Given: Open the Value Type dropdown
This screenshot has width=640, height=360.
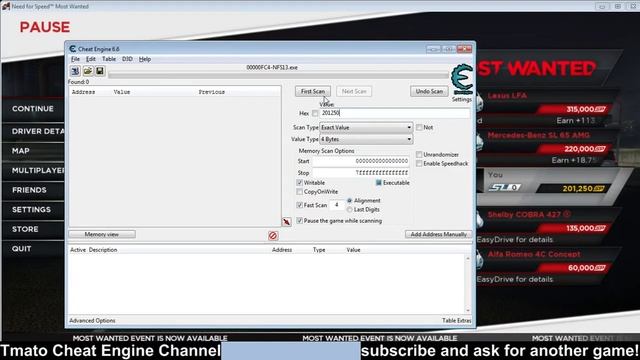Looking at the screenshot, I should (366, 140).
